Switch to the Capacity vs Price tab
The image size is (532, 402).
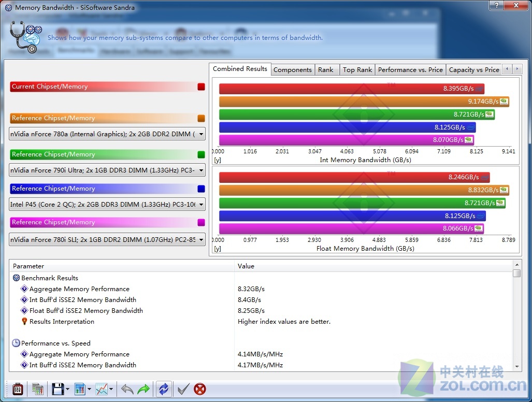coord(474,70)
